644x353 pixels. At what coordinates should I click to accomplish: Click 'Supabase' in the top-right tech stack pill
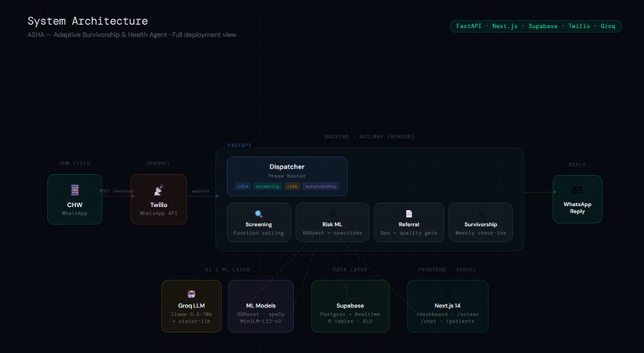[x=543, y=26]
